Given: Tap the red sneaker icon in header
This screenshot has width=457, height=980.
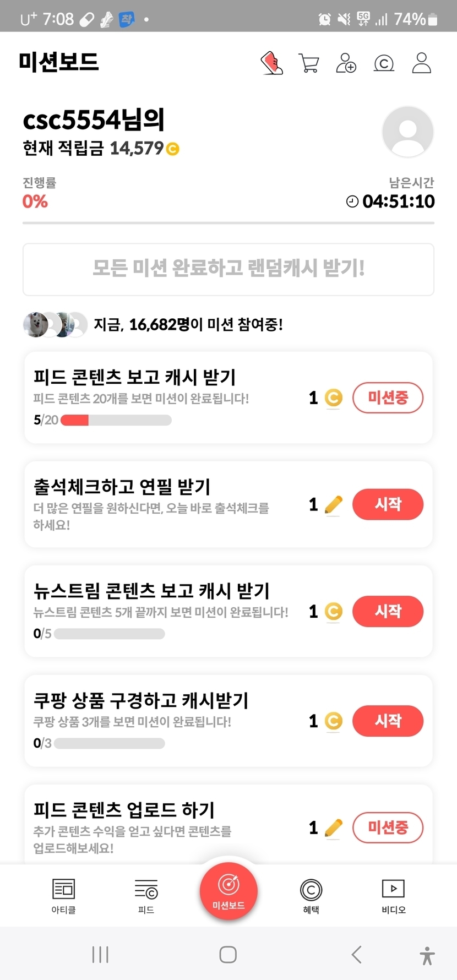Looking at the screenshot, I should [x=271, y=63].
